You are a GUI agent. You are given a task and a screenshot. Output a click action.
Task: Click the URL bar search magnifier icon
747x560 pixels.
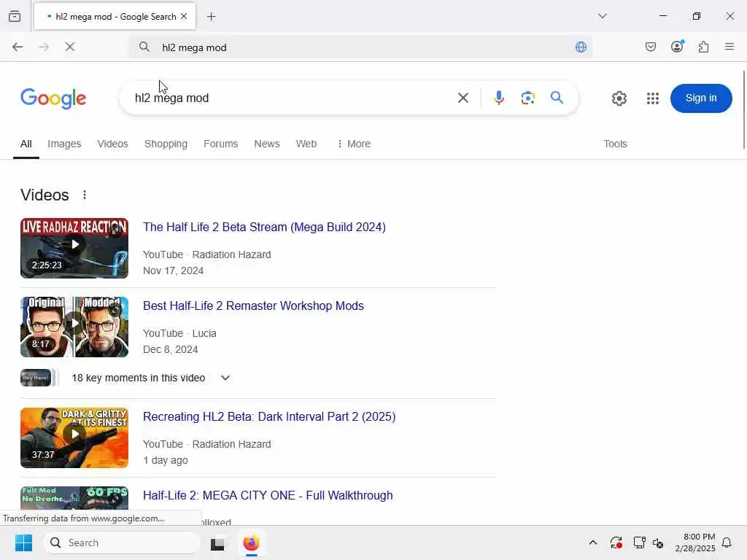(144, 47)
